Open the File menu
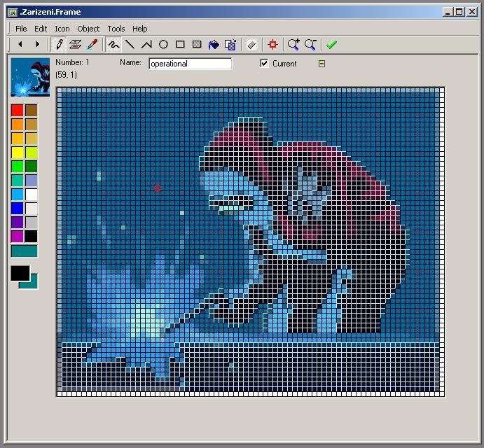The image size is (484, 448). click(x=21, y=29)
